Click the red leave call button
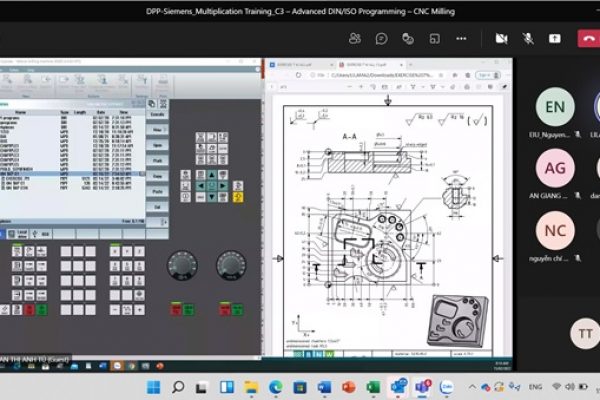 click(x=588, y=38)
